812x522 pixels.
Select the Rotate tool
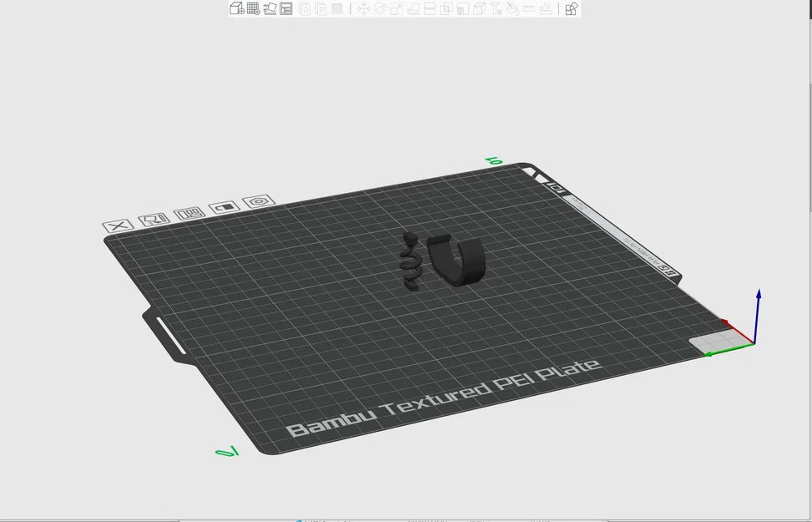click(380, 9)
